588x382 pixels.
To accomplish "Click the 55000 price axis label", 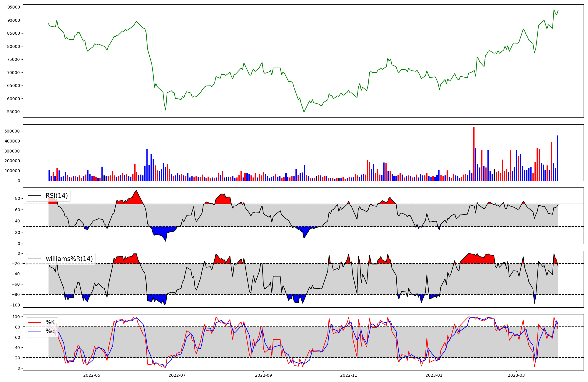I will (14, 112).
